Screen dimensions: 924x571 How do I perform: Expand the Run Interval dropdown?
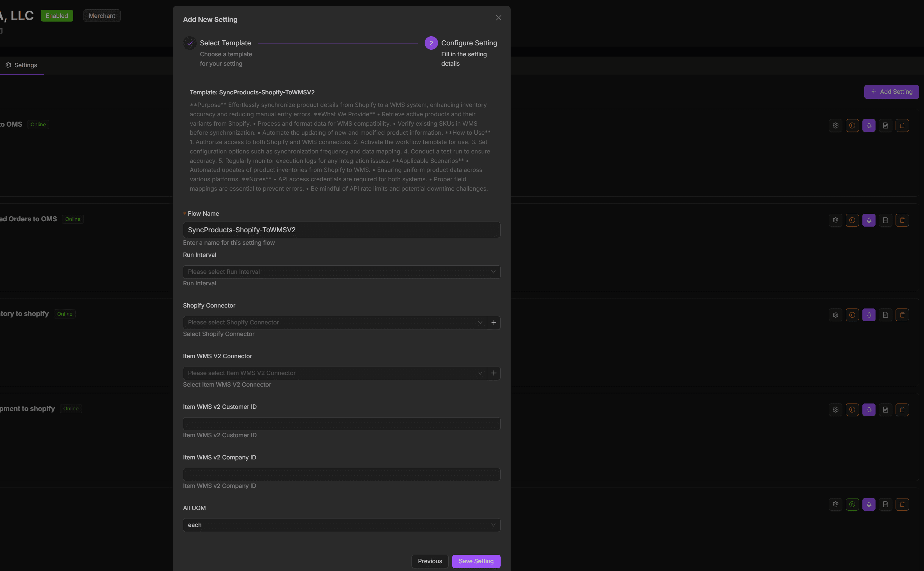tap(341, 272)
